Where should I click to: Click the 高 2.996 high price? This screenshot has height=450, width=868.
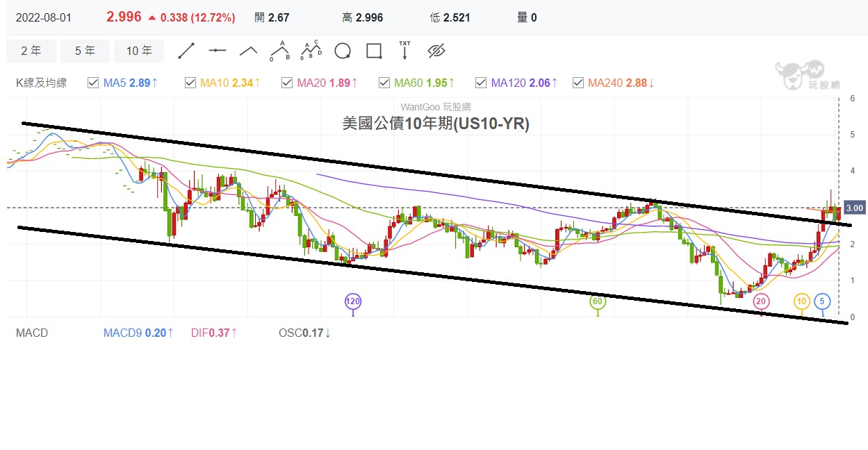tap(363, 17)
